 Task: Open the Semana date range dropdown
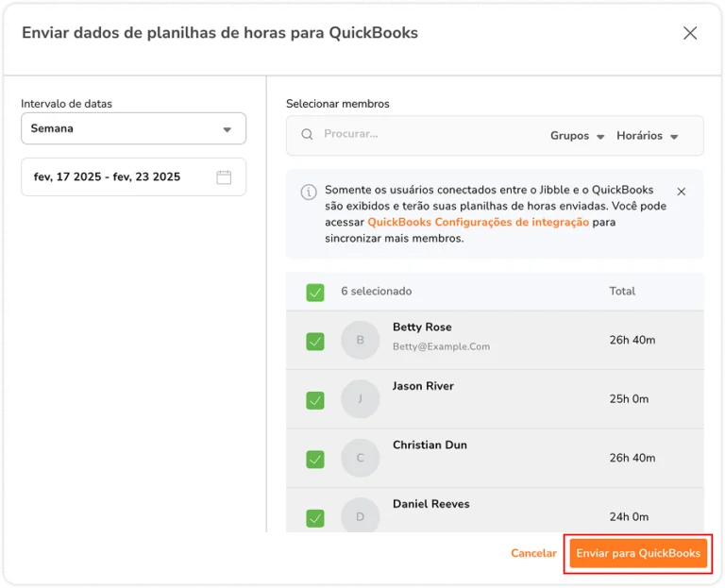(133, 128)
